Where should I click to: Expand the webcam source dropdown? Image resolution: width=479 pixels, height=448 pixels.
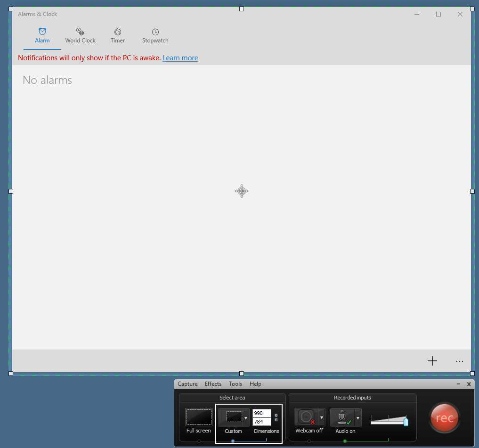(322, 417)
